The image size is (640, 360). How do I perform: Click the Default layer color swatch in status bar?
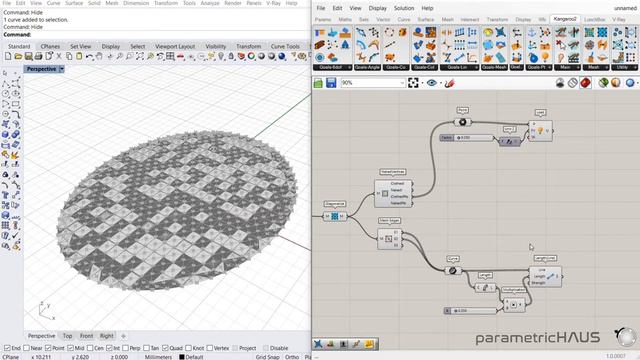click(182, 357)
